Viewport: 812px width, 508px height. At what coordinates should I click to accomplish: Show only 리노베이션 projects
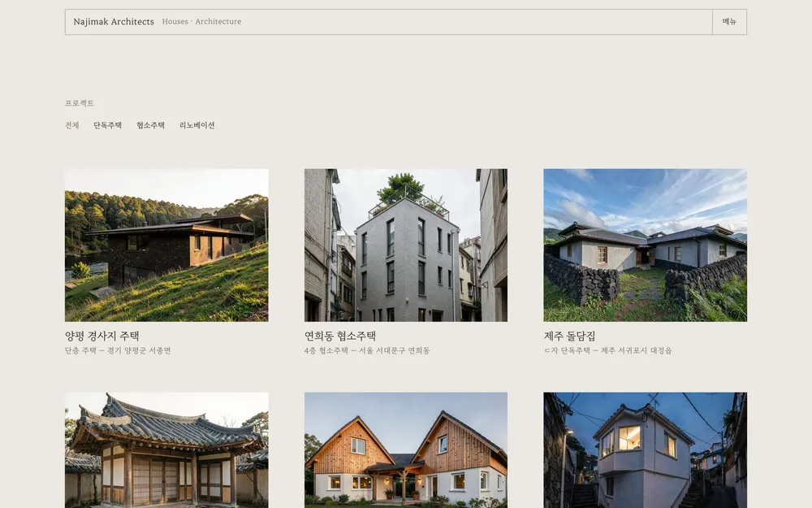[x=197, y=125]
